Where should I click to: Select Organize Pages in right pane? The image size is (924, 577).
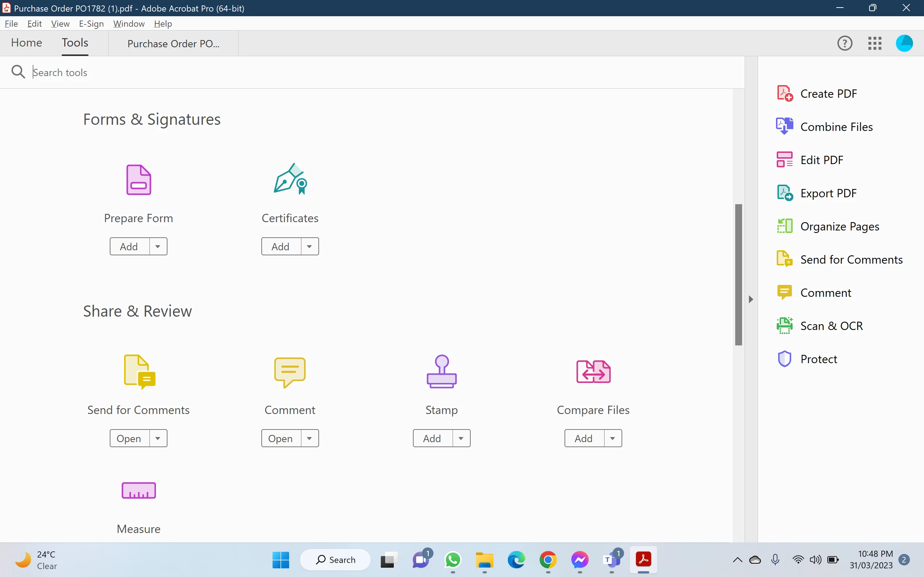tap(839, 226)
